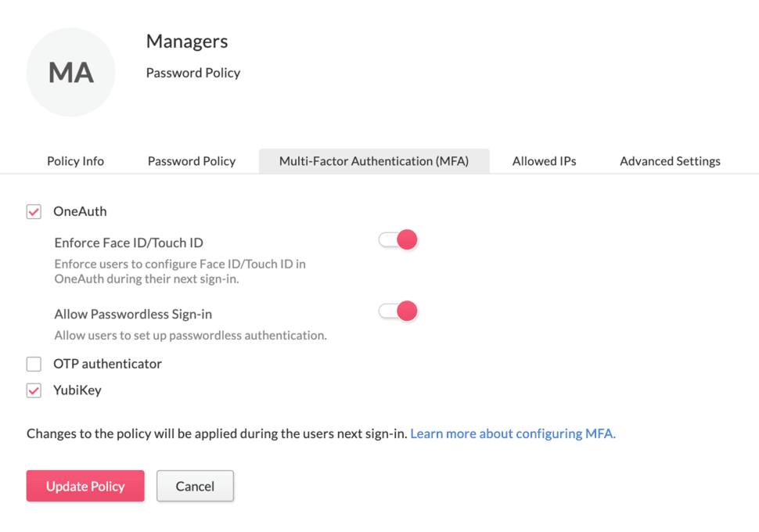Viewport: 759px width, 532px height.
Task: Click the Allow Passwordless Sign-in label
Action: 133,314
